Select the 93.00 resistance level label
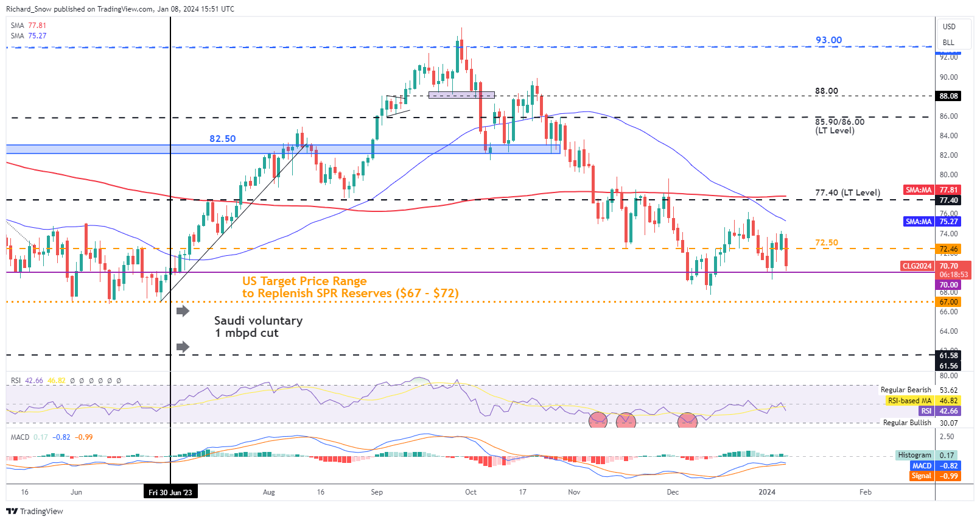Screen dimensions: 980x522 point(828,40)
